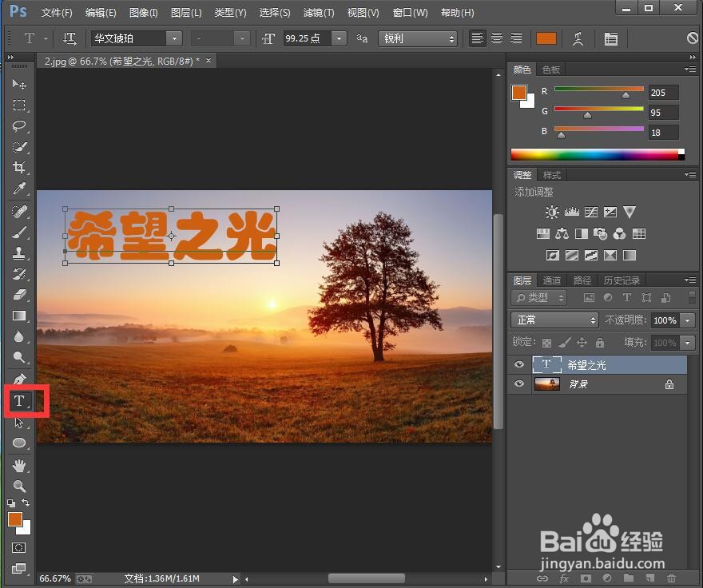Open the font family dropdown 华文琥珀
This screenshot has height=588, width=703.
pyautogui.click(x=174, y=38)
